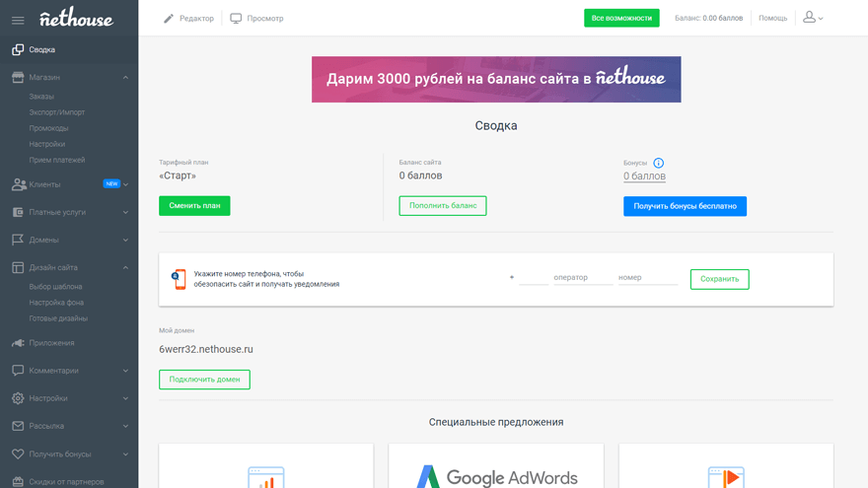868x488 pixels.
Task: Expand the Платные услуги chevron
Action: tap(125, 213)
